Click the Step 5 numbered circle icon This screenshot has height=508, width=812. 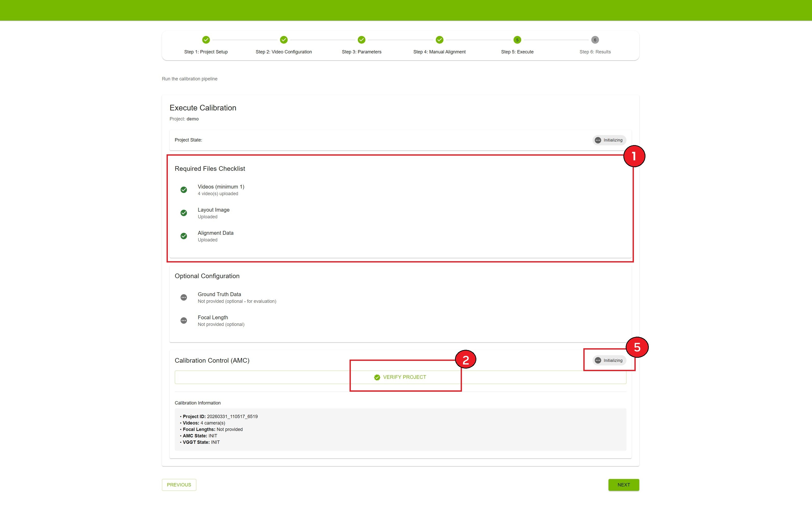[x=517, y=40]
